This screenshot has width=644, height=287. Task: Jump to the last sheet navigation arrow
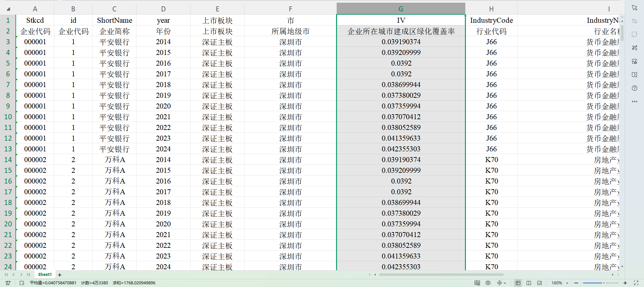29,275
